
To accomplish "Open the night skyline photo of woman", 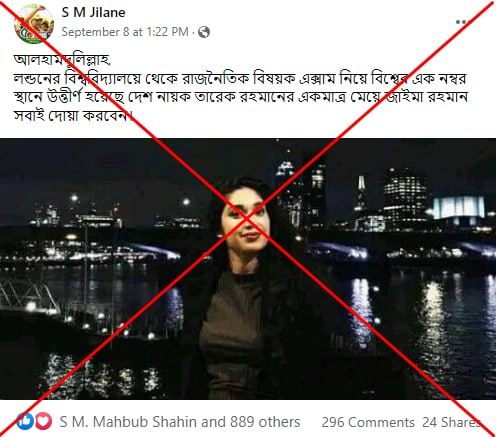I will coord(248,269).
